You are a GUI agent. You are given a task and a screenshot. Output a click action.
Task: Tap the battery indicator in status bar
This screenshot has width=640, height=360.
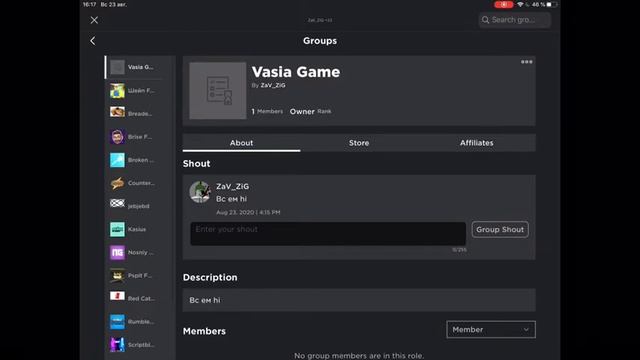pyautogui.click(x=551, y=4)
